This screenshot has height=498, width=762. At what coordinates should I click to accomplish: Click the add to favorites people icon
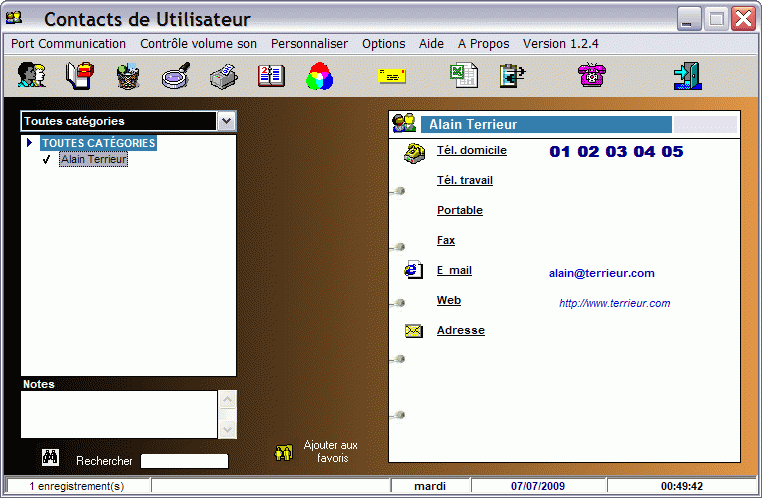283,452
